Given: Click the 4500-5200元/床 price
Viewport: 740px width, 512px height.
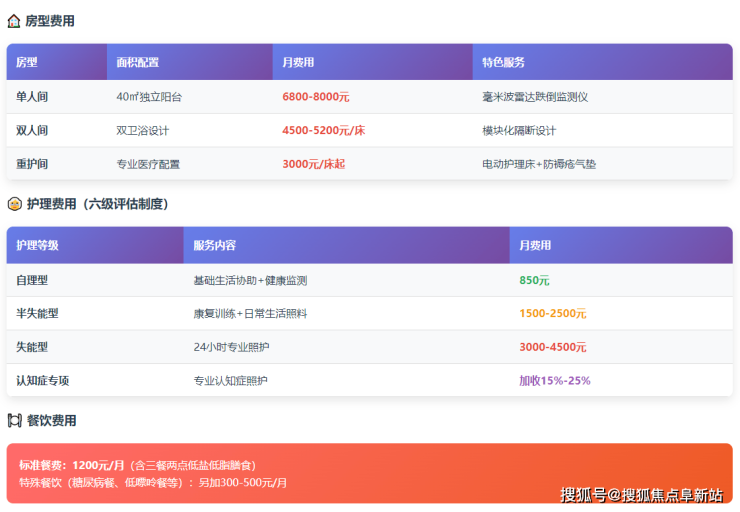Looking at the screenshot, I should 324,130.
